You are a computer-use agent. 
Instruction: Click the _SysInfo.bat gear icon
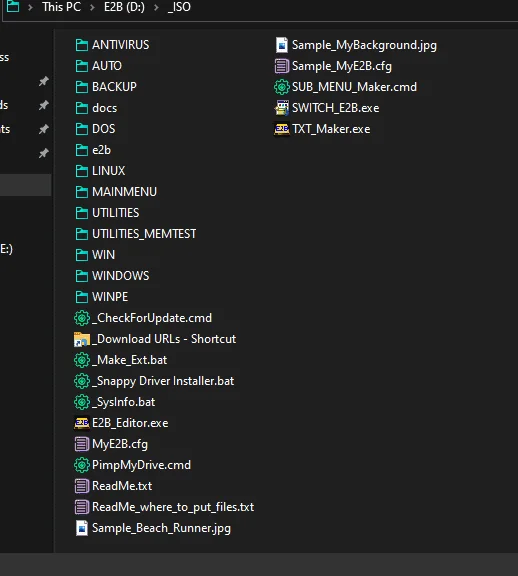(82, 402)
